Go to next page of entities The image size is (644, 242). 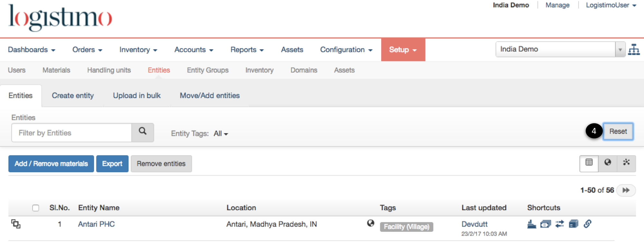click(x=626, y=190)
